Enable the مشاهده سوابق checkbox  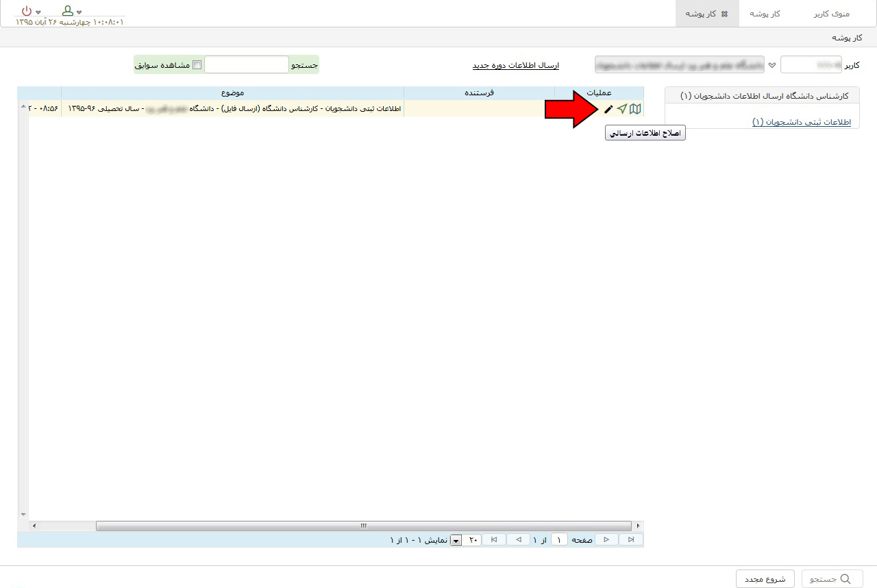197,65
